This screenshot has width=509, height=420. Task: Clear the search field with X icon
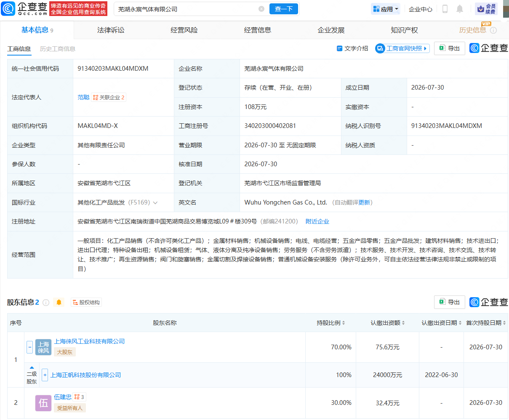261,9
